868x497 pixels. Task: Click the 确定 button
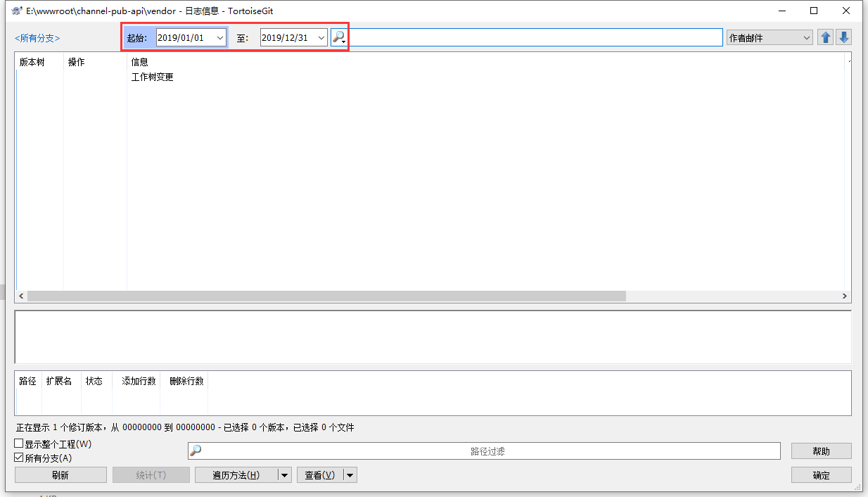point(822,475)
